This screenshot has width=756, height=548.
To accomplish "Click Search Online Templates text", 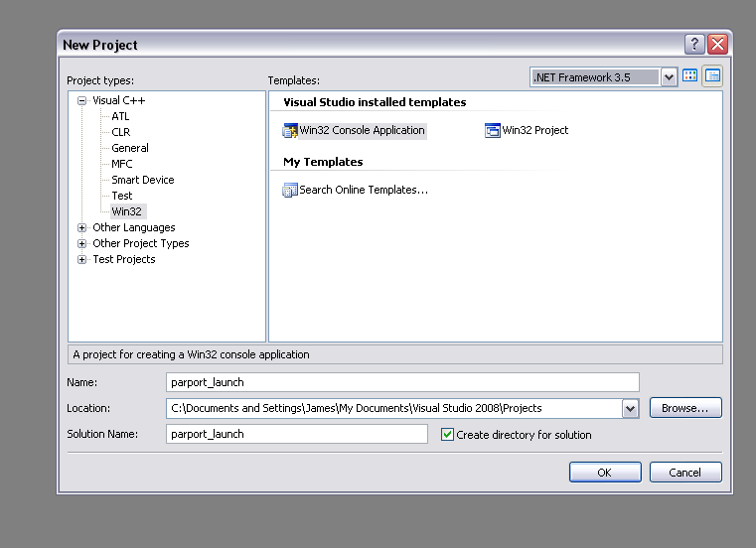I will [x=364, y=190].
